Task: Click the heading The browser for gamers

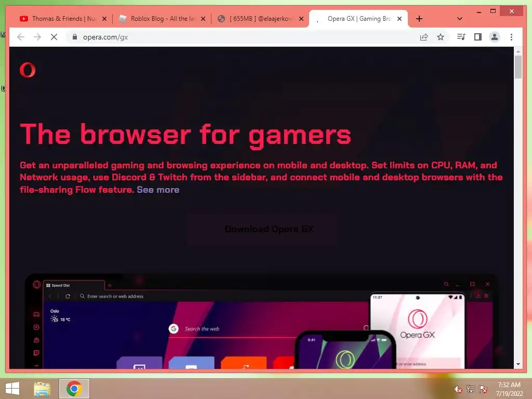Action: click(185, 135)
